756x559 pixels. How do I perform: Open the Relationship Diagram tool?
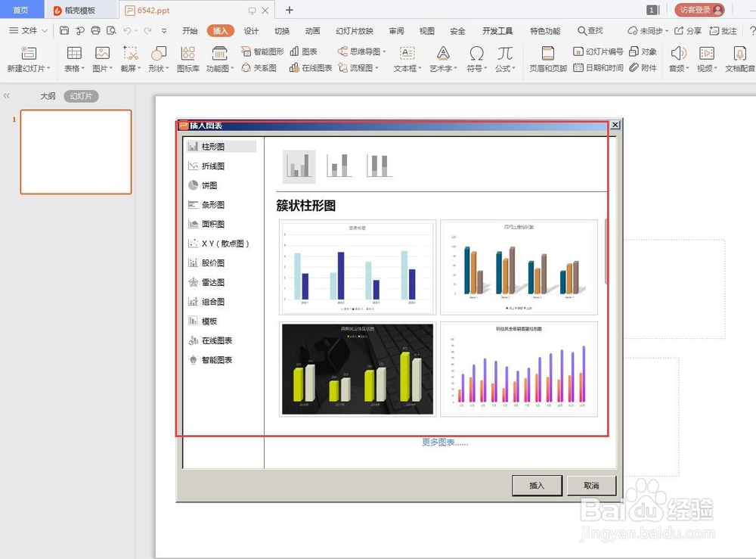(259, 67)
